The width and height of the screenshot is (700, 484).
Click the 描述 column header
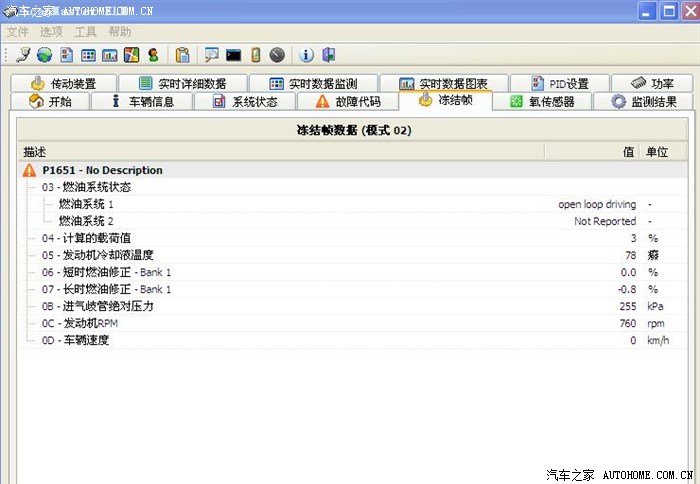pos(35,152)
